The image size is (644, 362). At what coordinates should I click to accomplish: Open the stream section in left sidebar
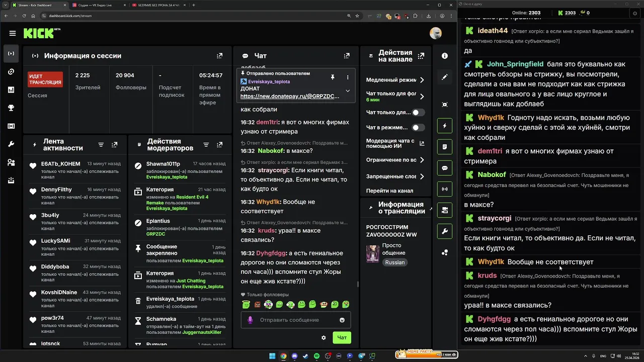(11, 53)
